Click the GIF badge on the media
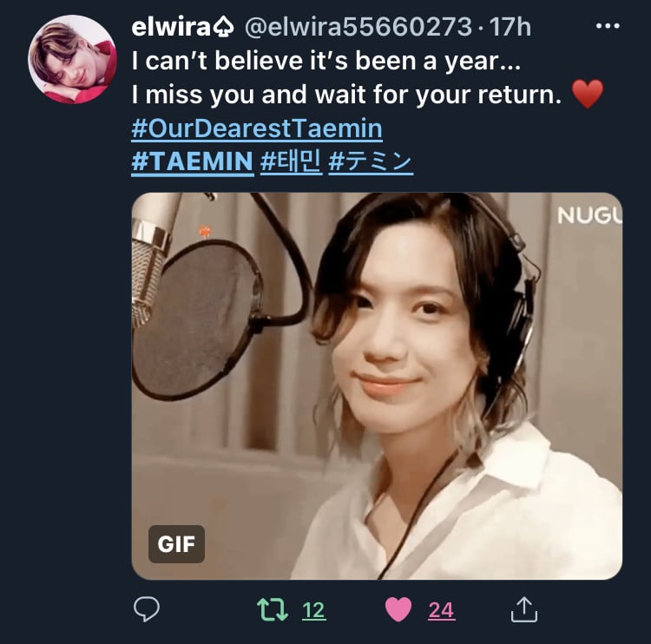Image resolution: width=651 pixels, height=644 pixels. click(176, 544)
